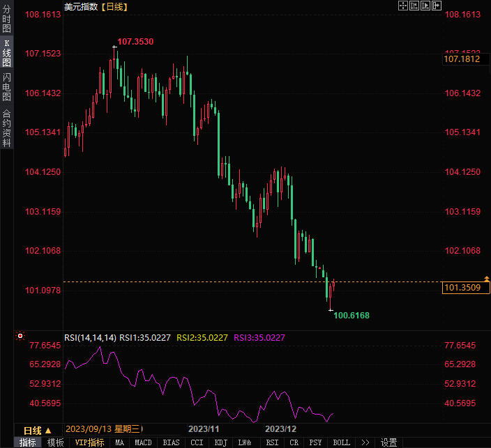Screen dimensions: 491x448
Task: Expand more indicators with >> button
Action: tap(365, 442)
